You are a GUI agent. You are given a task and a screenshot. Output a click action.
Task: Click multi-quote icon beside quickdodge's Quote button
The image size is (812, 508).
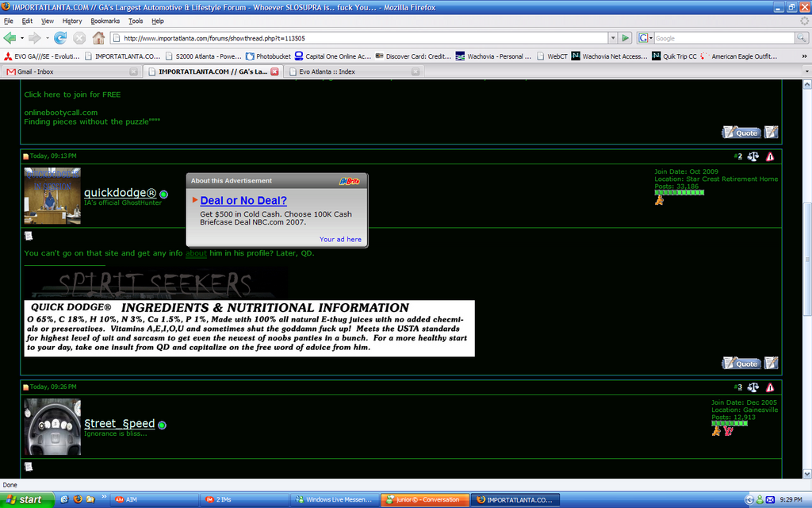click(x=771, y=363)
